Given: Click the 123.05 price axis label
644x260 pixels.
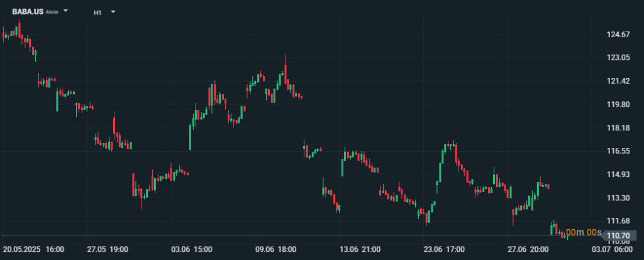Looking at the screenshot, I should 618,57.
